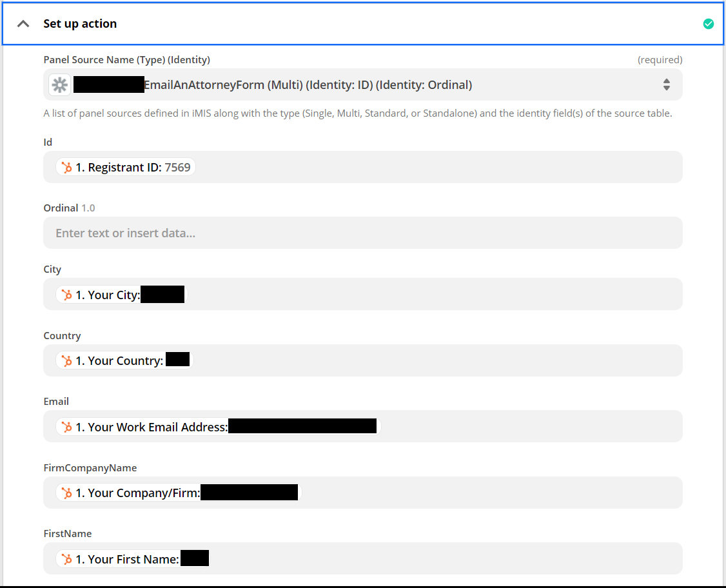The image size is (726, 588).
Task: Click HubSpot icon in Work Email Address pill
Action: tap(66, 427)
